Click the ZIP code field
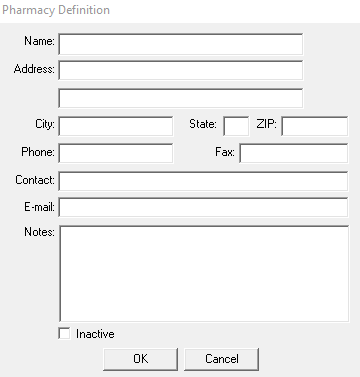The width and height of the screenshot is (360, 377). click(x=315, y=126)
